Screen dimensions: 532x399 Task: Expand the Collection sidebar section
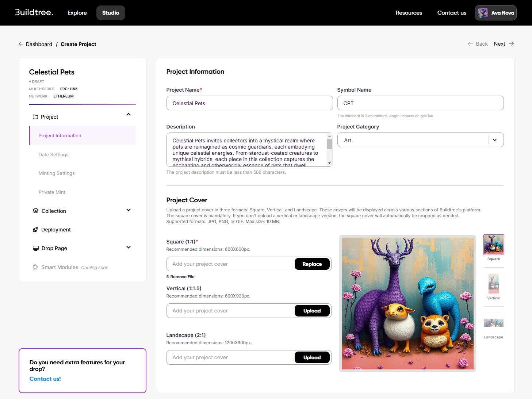[129, 210]
